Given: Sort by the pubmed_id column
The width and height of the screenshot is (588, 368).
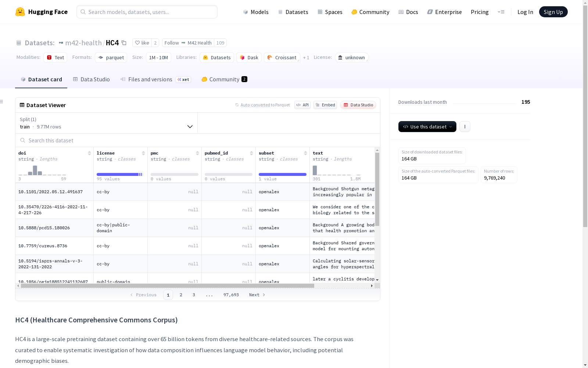Looking at the screenshot, I should point(251,153).
